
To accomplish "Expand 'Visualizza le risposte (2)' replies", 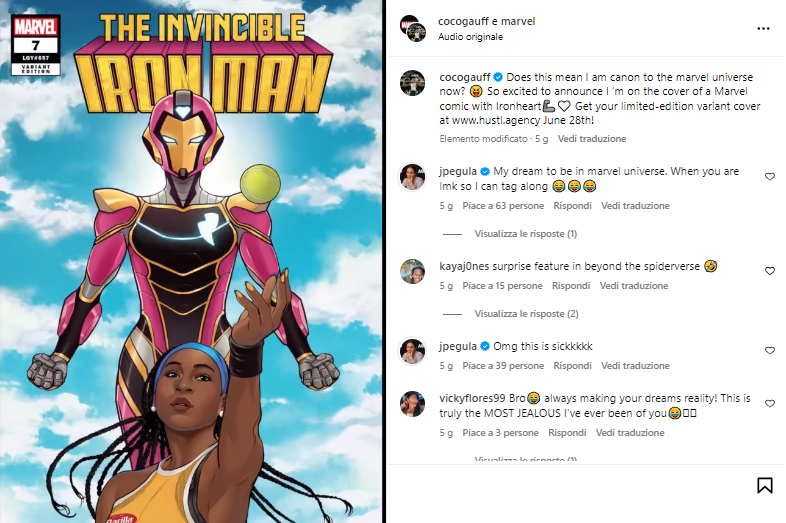I will tap(526, 314).
